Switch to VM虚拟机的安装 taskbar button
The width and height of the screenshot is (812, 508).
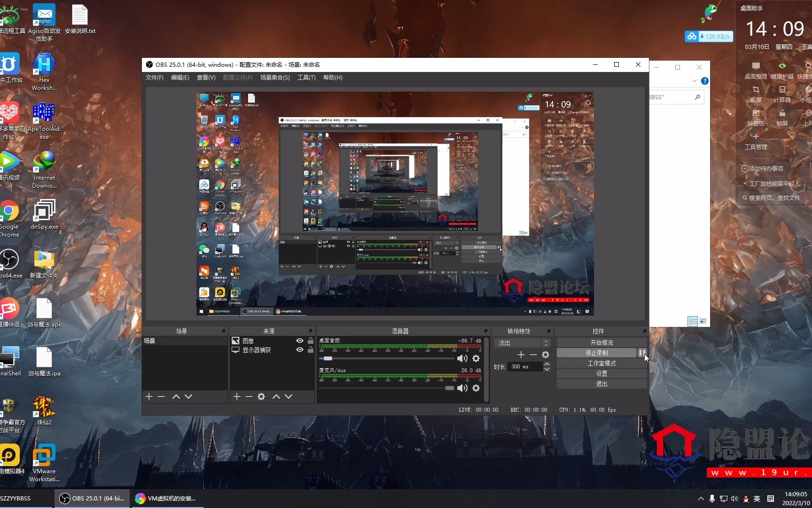click(x=167, y=499)
